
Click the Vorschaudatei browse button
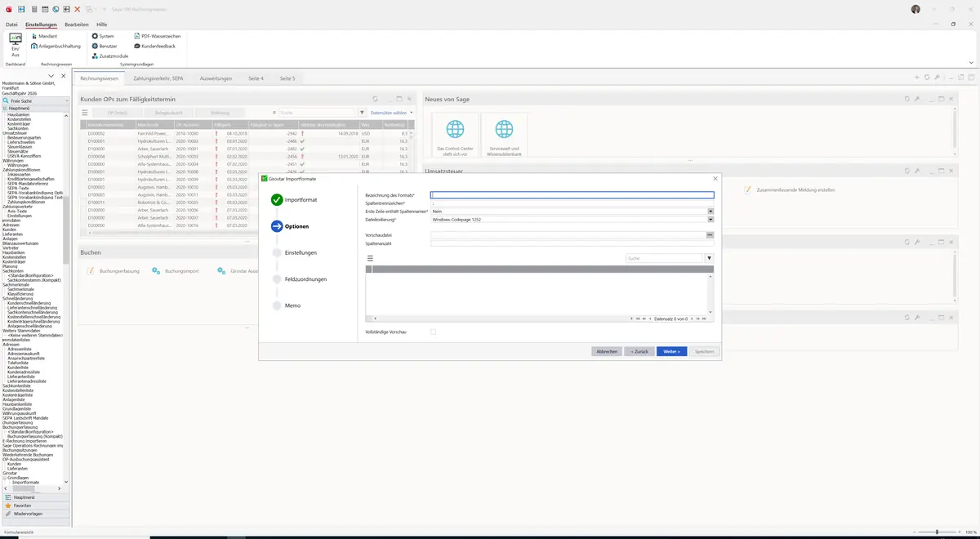click(x=710, y=234)
